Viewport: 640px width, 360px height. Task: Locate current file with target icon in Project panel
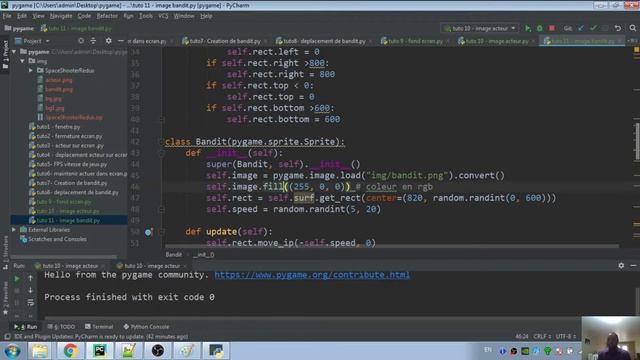pyautogui.click(x=81, y=41)
